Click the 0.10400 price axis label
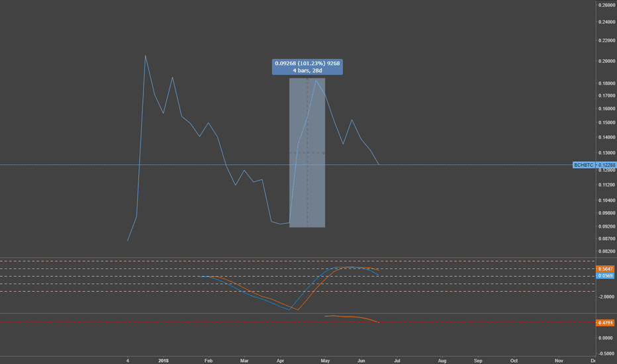 pyautogui.click(x=606, y=201)
